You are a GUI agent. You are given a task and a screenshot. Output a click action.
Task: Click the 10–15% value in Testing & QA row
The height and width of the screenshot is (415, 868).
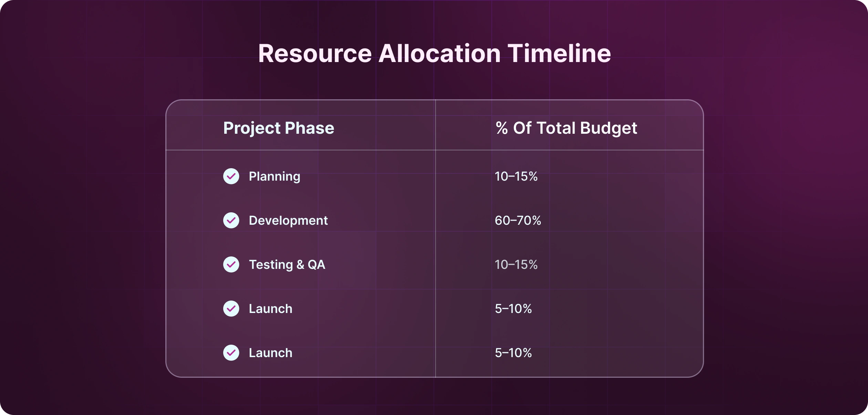click(x=516, y=265)
